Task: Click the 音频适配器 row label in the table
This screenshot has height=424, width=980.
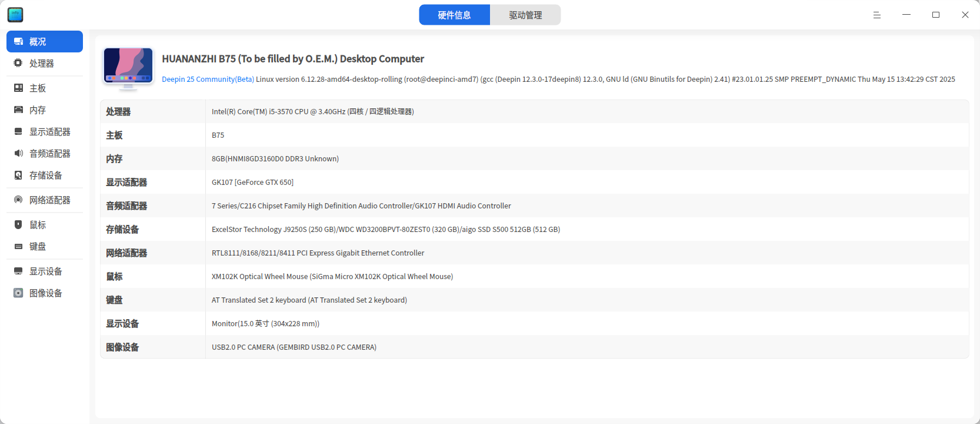Action: (x=126, y=206)
